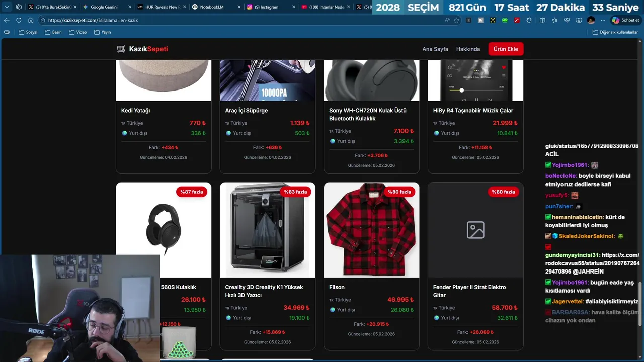Open the Hakkında page link
644x362 pixels.
(x=468, y=49)
